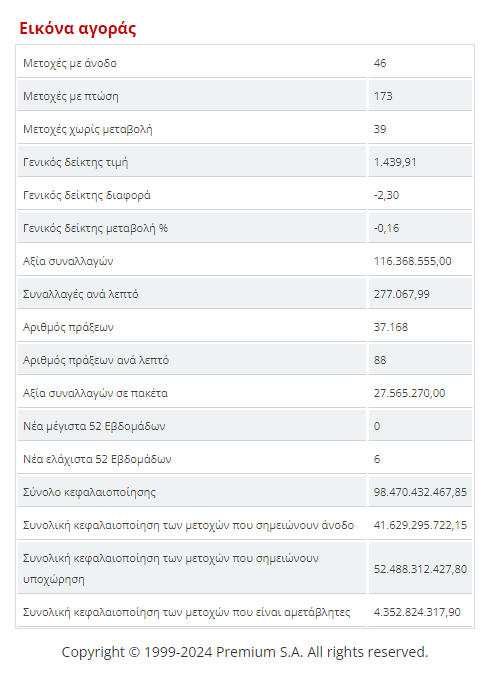484x676 pixels.
Task: Select the Αξία συναλλαγών σε πακέτα value
Action: click(409, 393)
